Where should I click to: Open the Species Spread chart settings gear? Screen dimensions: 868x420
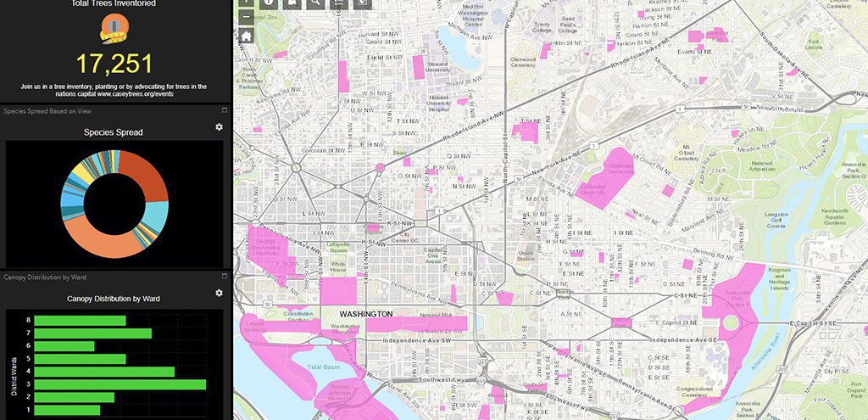(x=219, y=127)
